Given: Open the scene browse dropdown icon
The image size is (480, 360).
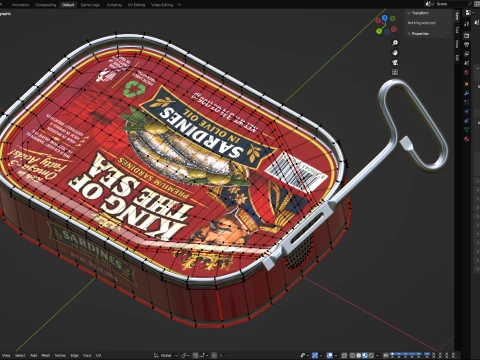Looking at the screenshot, I should click(x=429, y=4).
